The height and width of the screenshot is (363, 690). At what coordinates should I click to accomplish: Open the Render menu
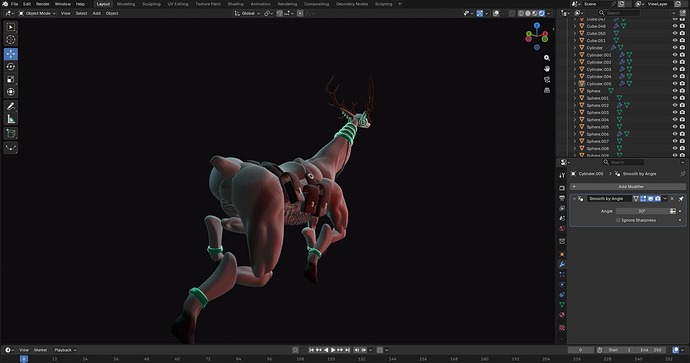pos(43,4)
